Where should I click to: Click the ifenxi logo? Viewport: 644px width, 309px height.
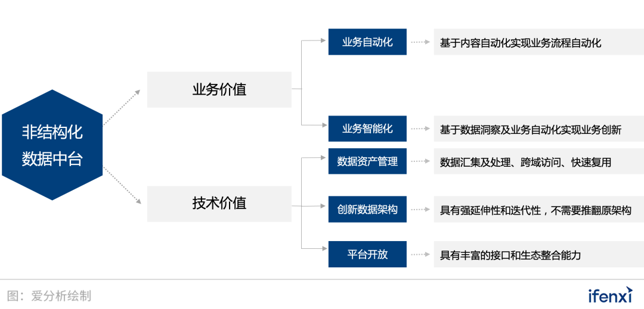(611, 295)
